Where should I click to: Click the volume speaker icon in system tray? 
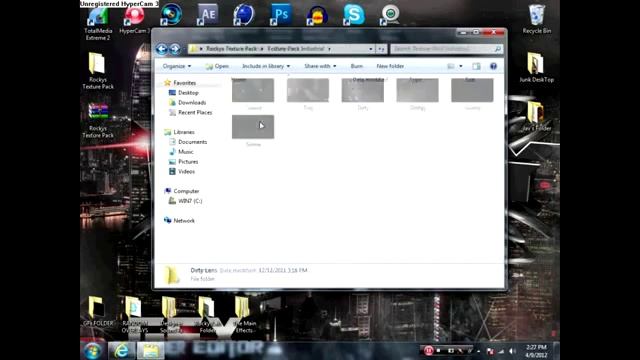pyautogui.click(x=512, y=351)
